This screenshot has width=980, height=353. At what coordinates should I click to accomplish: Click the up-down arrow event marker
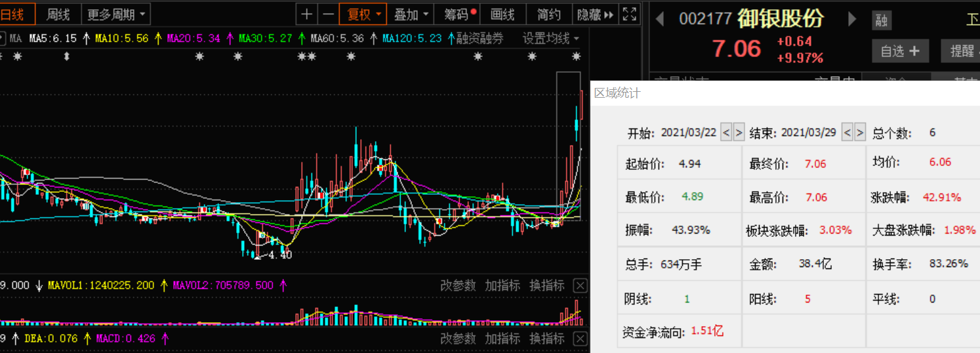66,56
